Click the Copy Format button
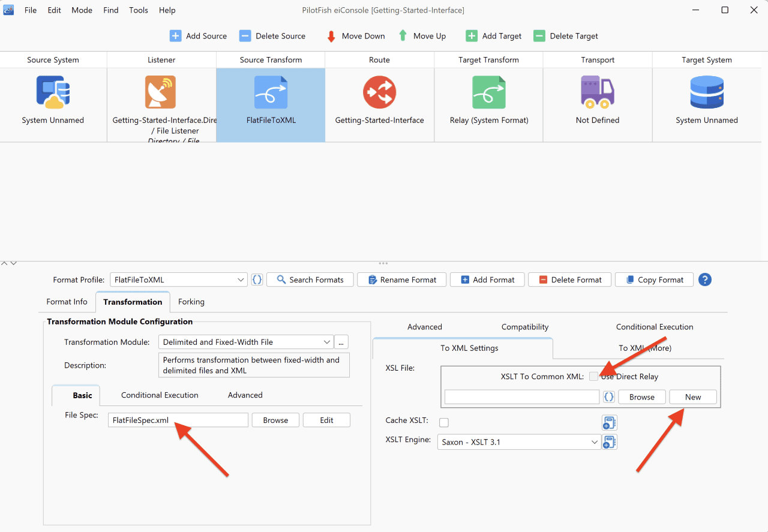 pos(654,279)
